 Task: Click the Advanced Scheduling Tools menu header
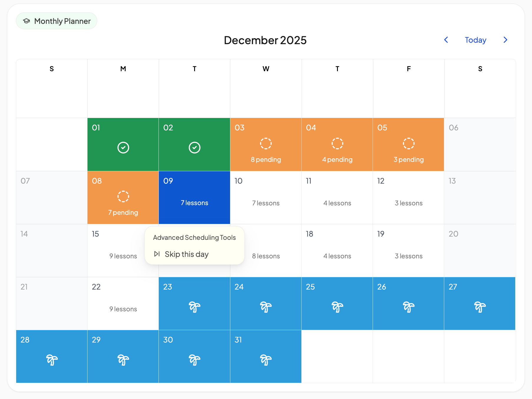[x=194, y=237]
